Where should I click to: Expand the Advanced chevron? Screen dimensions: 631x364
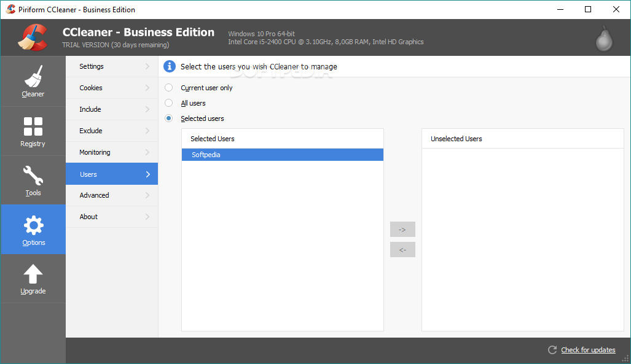pyautogui.click(x=147, y=195)
